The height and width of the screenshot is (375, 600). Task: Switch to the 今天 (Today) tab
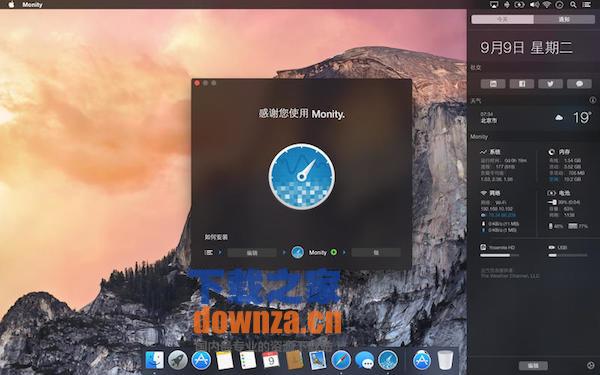pos(502,19)
